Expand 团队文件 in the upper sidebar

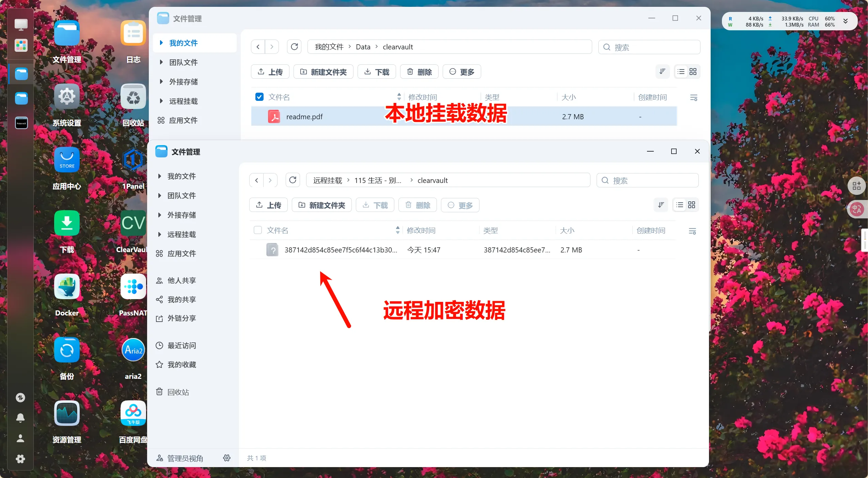click(x=161, y=62)
